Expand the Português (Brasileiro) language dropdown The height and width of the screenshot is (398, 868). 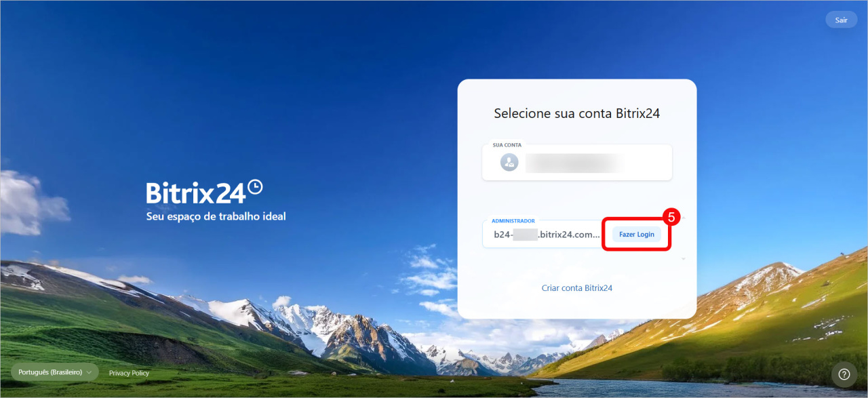(55, 372)
